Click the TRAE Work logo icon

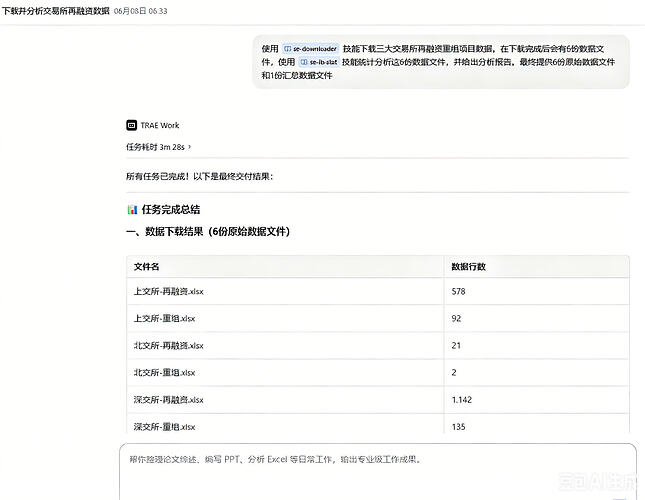[x=131, y=125]
